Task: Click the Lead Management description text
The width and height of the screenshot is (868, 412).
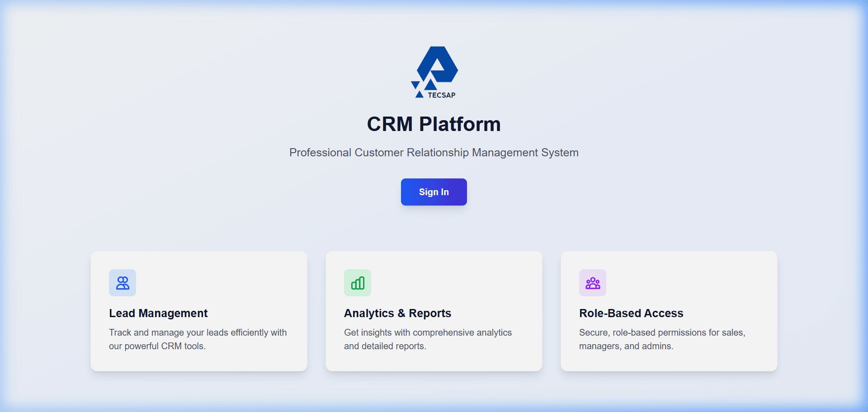Action: tap(198, 339)
